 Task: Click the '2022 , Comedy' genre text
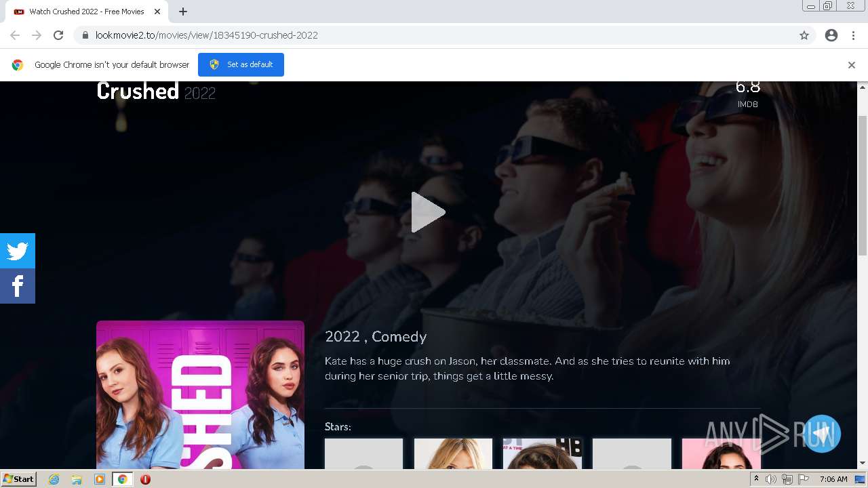click(x=376, y=337)
